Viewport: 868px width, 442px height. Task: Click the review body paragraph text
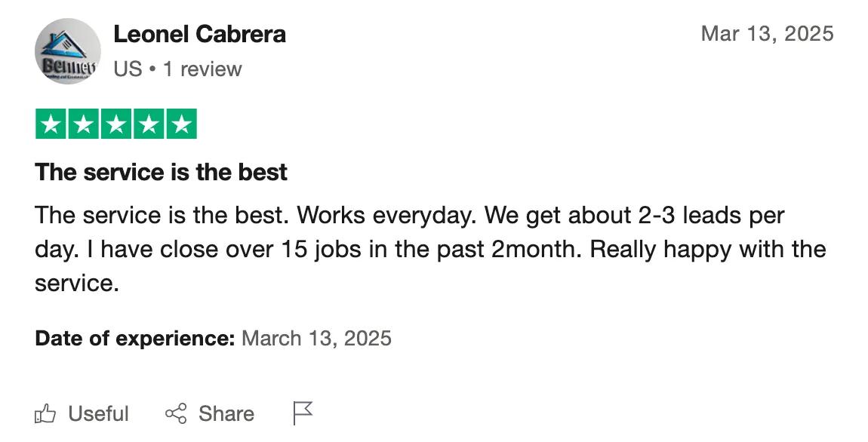click(431, 249)
